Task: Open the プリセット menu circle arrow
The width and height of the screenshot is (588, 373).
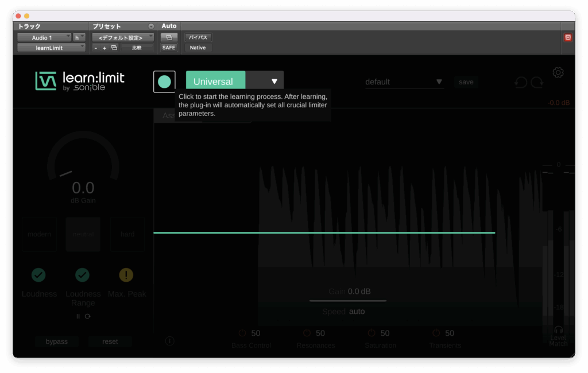Action: point(151,26)
